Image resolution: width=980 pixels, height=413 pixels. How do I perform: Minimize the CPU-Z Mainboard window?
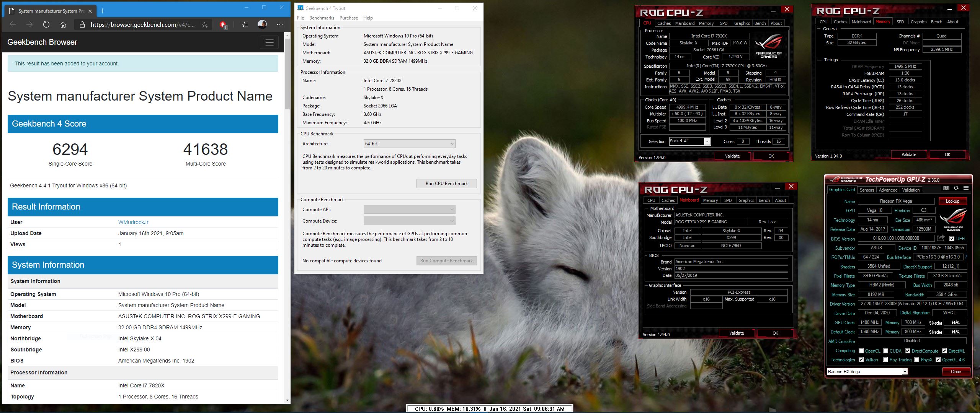pos(777,187)
